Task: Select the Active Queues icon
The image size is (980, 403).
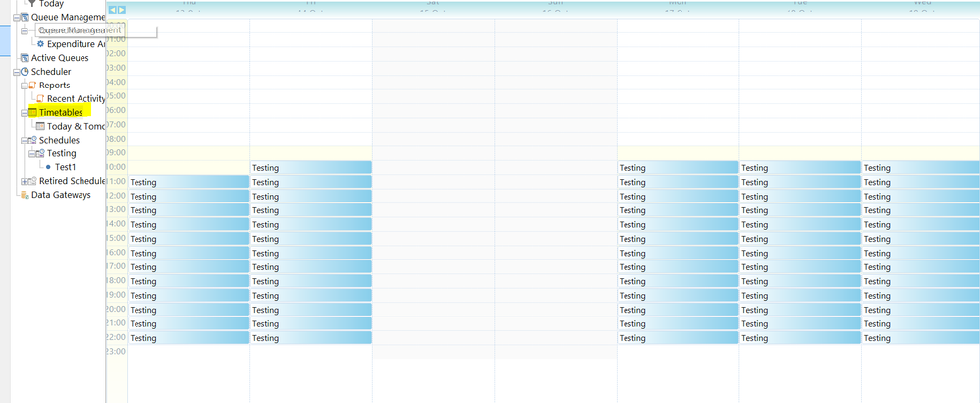Action: tap(25, 58)
